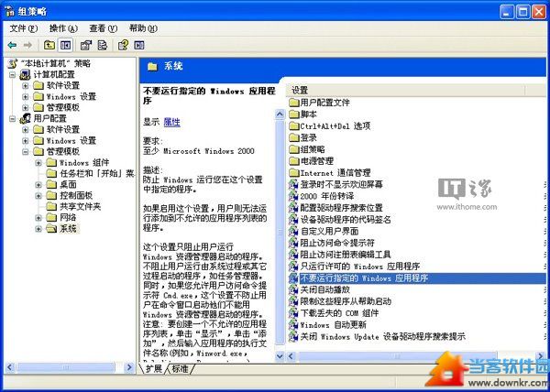
Task: Select 只运行许可的 Windows 应用程序 policy
Action: click(x=360, y=267)
